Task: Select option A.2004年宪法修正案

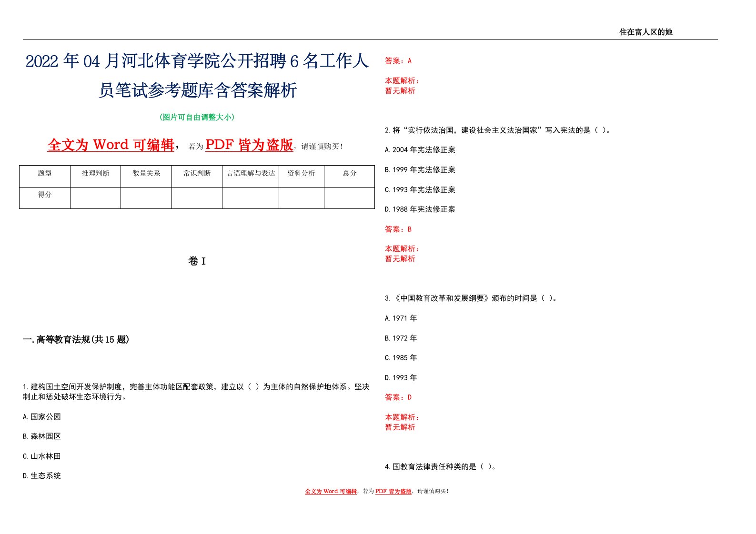Action: pos(420,149)
